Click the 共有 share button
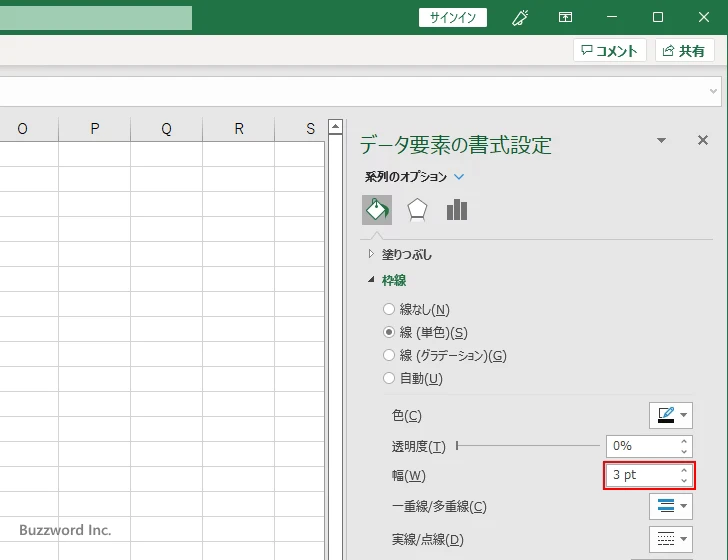Image resolution: width=728 pixels, height=560 pixels. [684, 51]
